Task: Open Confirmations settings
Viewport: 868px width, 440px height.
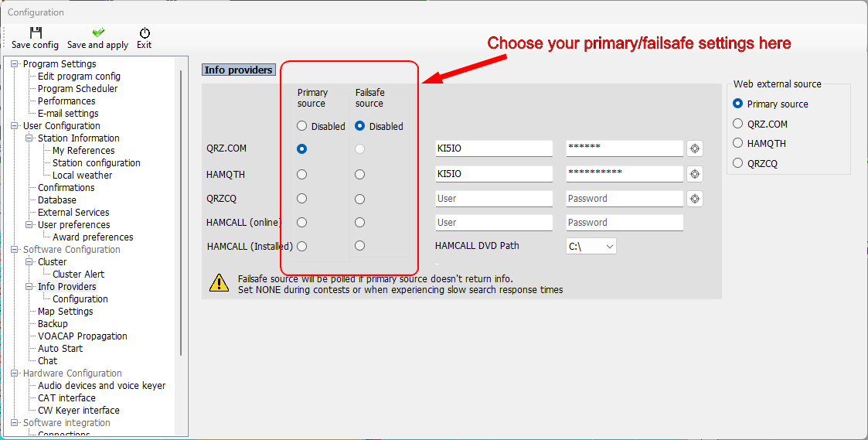Action: click(x=66, y=187)
